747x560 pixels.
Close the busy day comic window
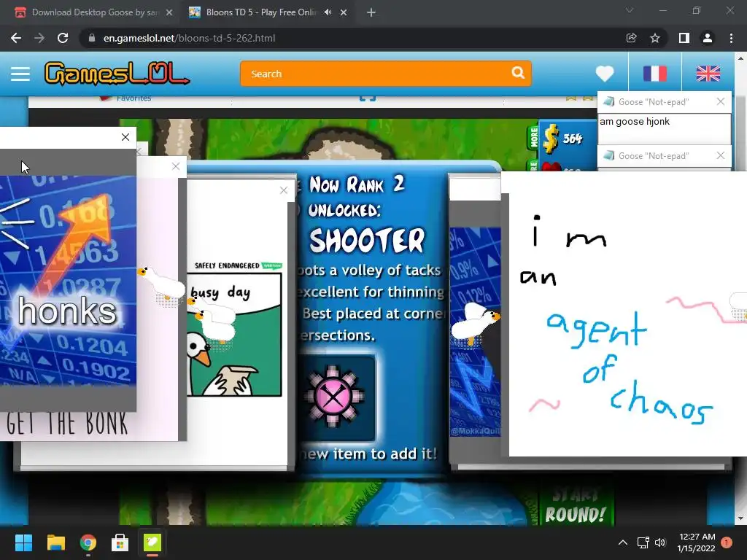coord(284,190)
